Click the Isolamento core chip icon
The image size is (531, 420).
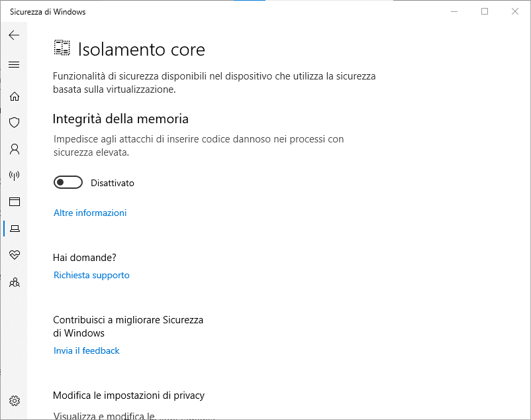point(62,48)
